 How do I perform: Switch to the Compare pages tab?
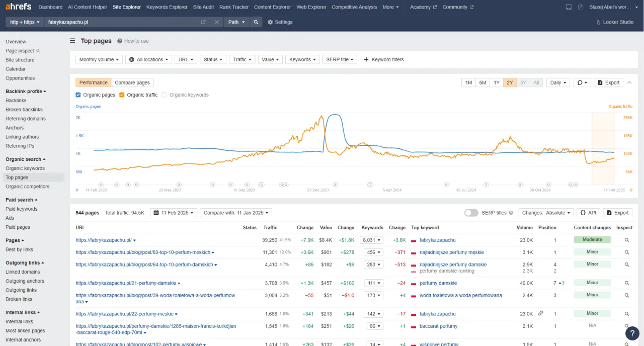pos(132,82)
